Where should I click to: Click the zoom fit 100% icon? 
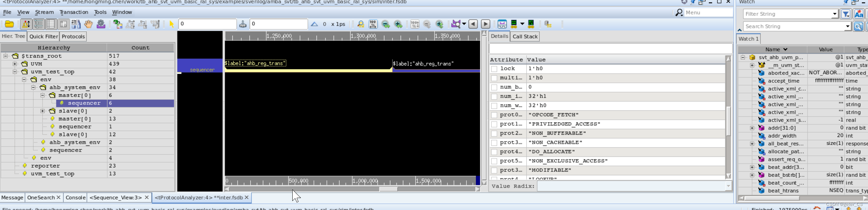373,24
